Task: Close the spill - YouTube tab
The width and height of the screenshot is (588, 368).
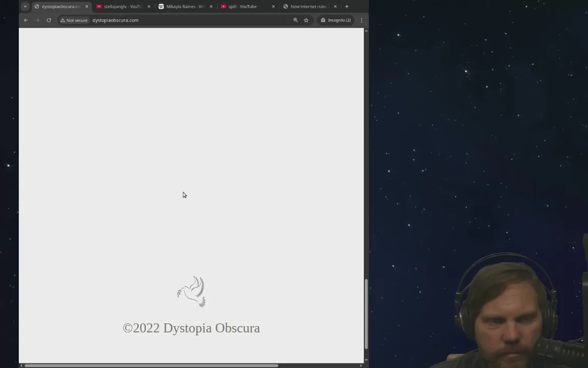Action: click(x=273, y=6)
